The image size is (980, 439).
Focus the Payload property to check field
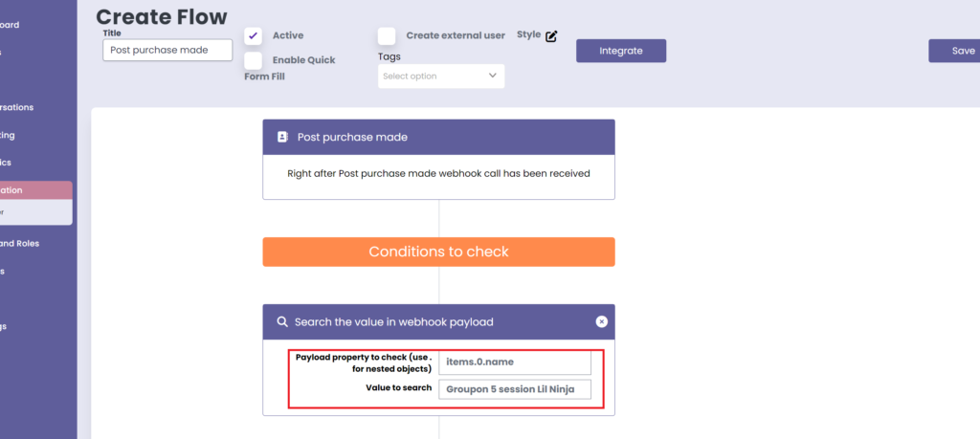pyautogui.click(x=515, y=363)
